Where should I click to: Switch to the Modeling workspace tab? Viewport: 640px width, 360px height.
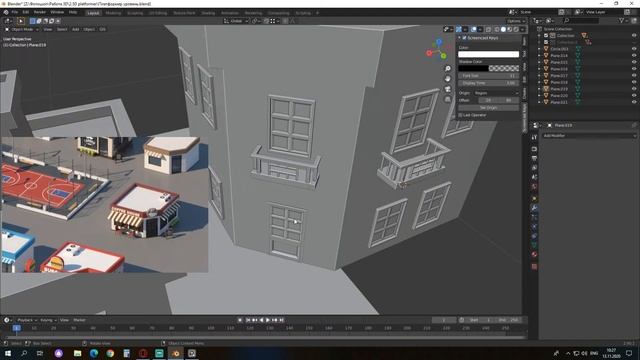[x=113, y=13]
